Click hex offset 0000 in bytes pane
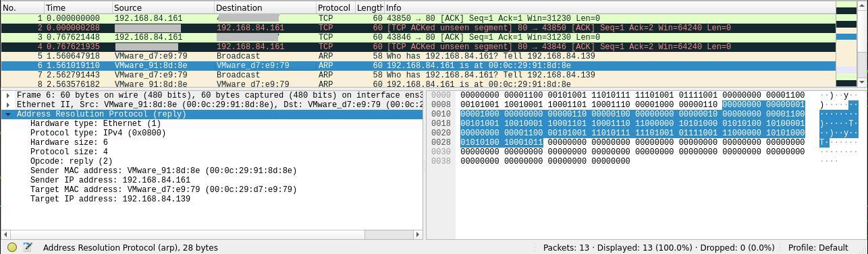Image resolution: width=868 pixels, height=254 pixels. tap(440, 96)
